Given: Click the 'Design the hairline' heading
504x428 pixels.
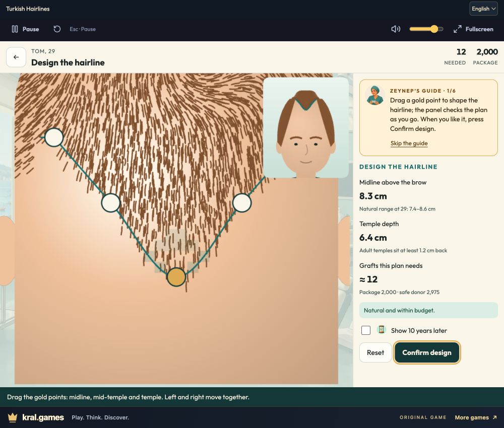Looking at the screenshot, I should pos(68,62).
